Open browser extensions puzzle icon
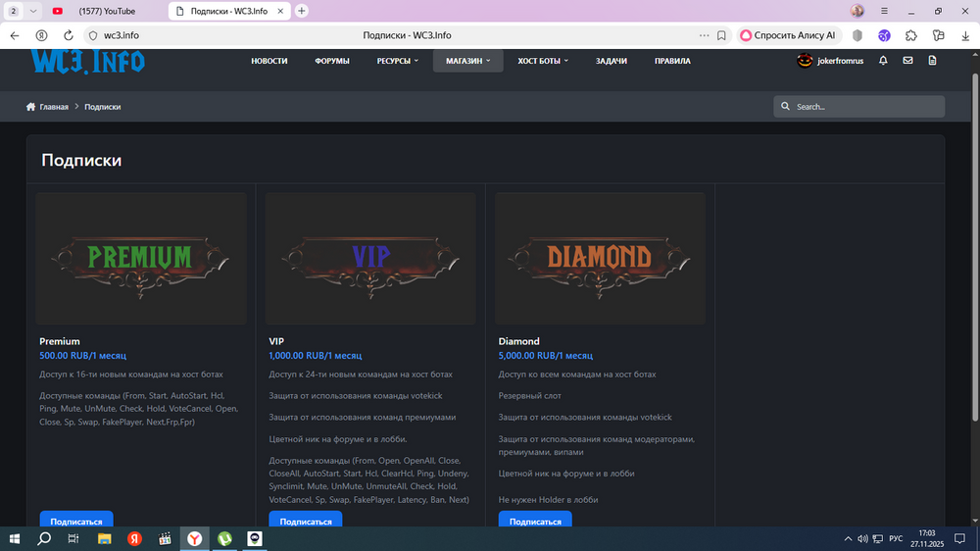This screenshot has height=551, width=980. 911,35
